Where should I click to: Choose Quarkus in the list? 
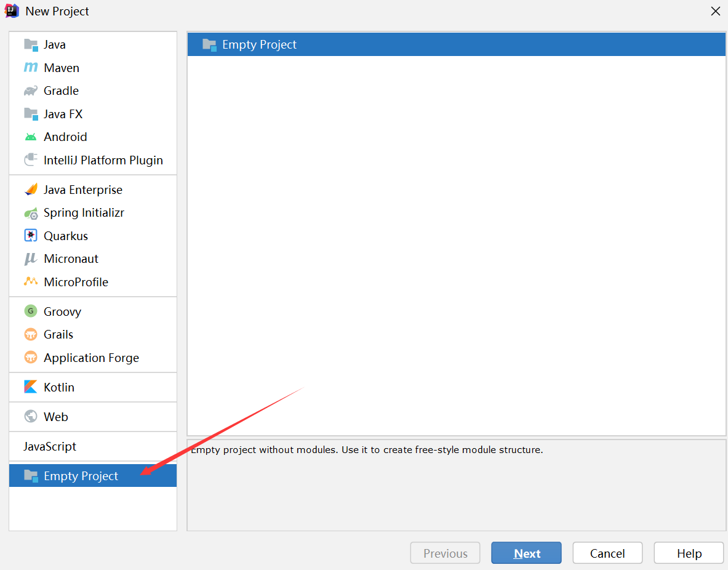[x=93, y=236]
